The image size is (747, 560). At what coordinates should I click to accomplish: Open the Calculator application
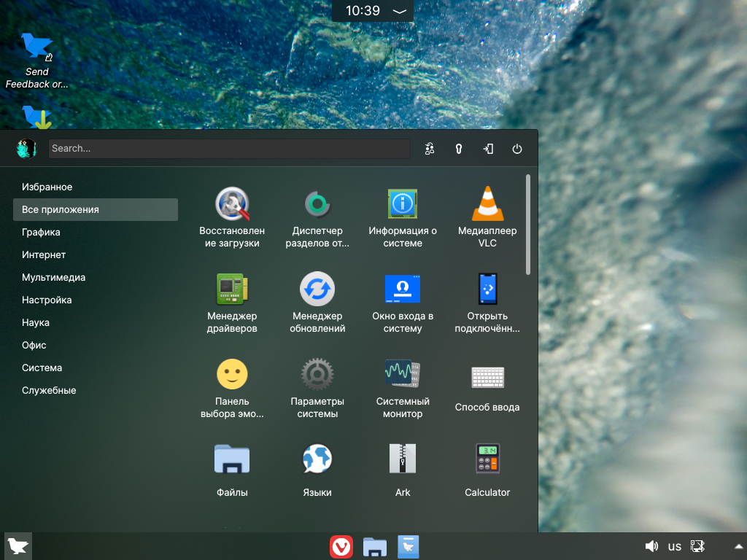[x=487, y=470]
